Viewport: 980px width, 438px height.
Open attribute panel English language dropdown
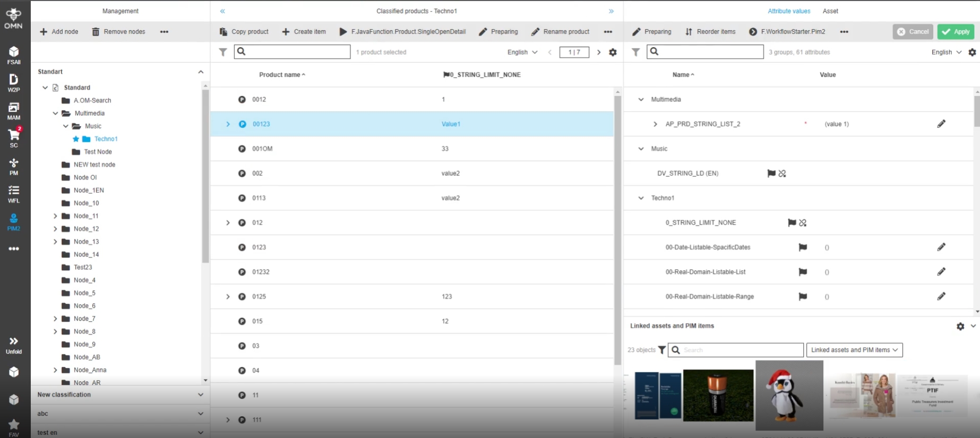tap(947, 52)
